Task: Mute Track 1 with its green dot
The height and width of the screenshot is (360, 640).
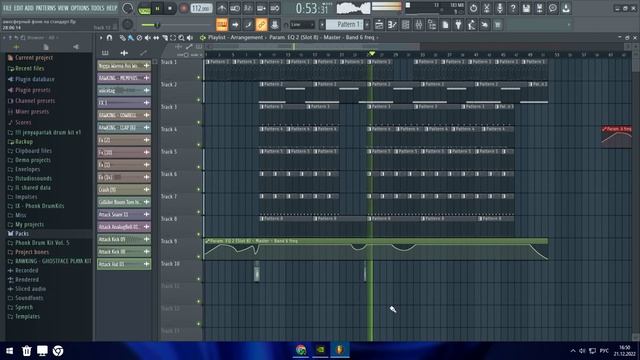Action: (x=199, y=77)
